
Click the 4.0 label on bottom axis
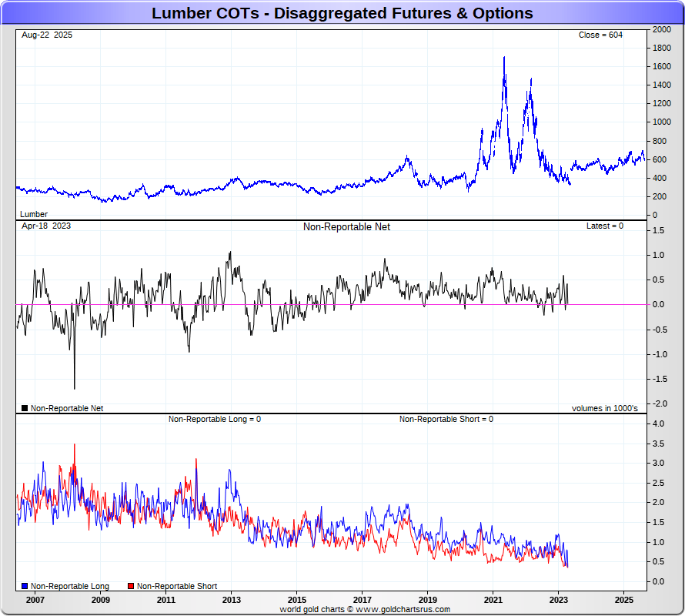[x=658, y=423]
